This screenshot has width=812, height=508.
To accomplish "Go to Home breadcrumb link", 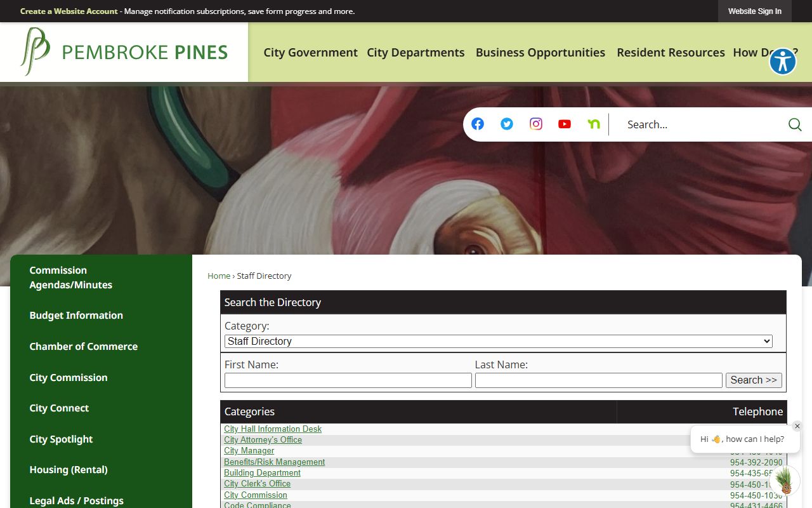I will click(x=219, y=276).
